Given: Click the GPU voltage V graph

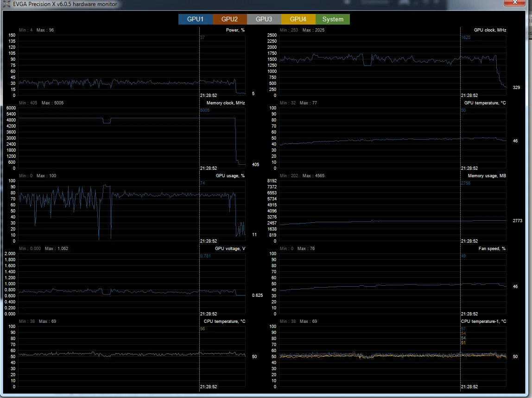Looking at the screenshot, I should (x=132, y=283).
